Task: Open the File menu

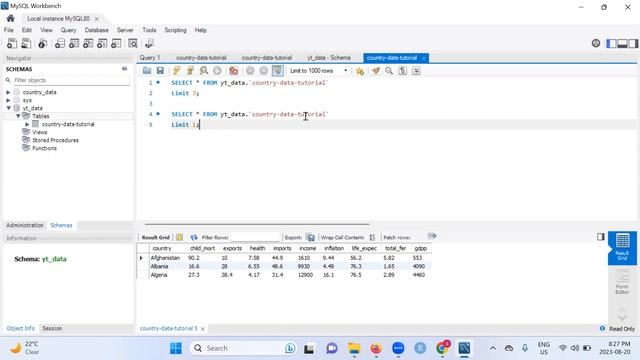Action: (x=9, y=30)
